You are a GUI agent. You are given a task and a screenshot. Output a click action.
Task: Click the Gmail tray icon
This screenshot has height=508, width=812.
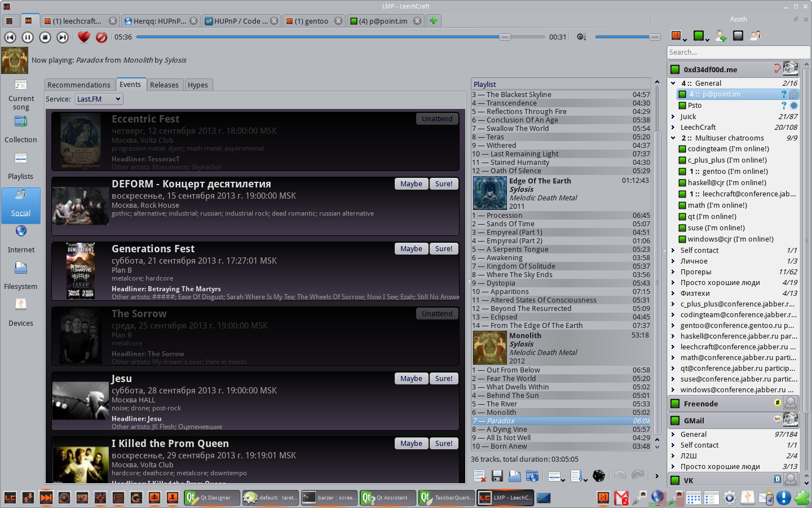pos(621,498)
